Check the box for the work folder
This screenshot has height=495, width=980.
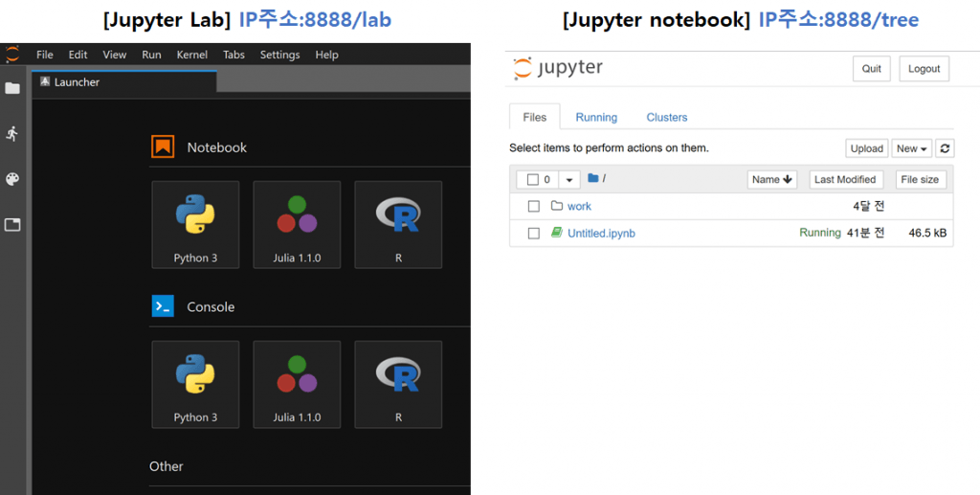point(534,206)
